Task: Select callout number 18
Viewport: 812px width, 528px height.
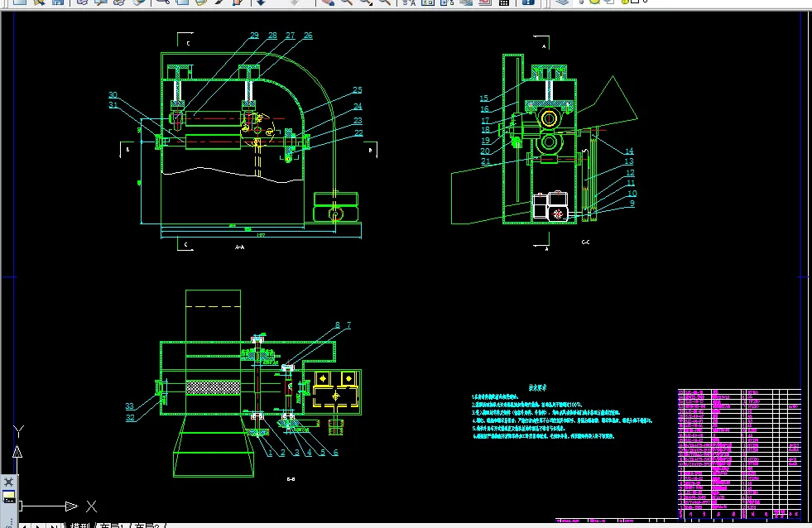Action: click(485, 130)
